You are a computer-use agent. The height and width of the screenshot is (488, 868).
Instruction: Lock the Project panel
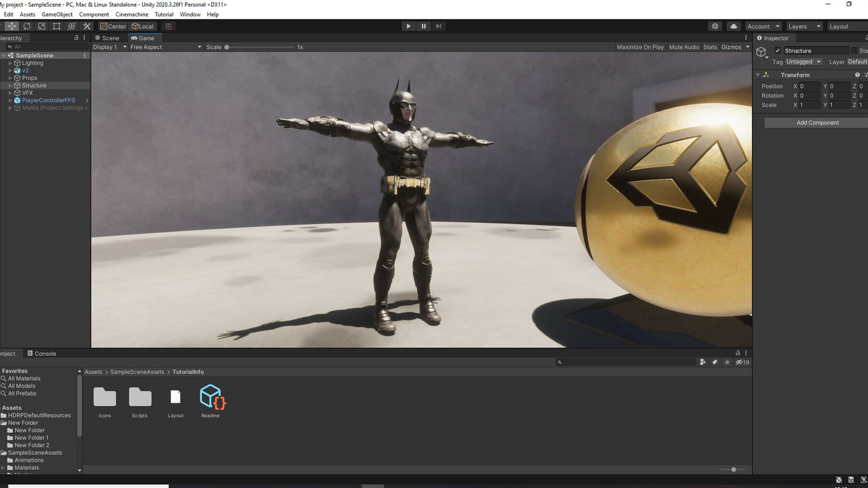click(738, 353)
